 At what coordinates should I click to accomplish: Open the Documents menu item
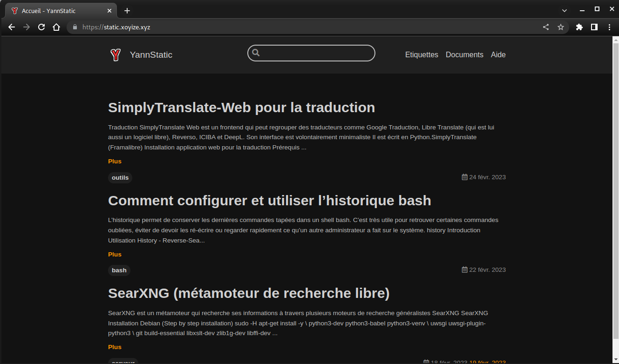pos(464,55)
